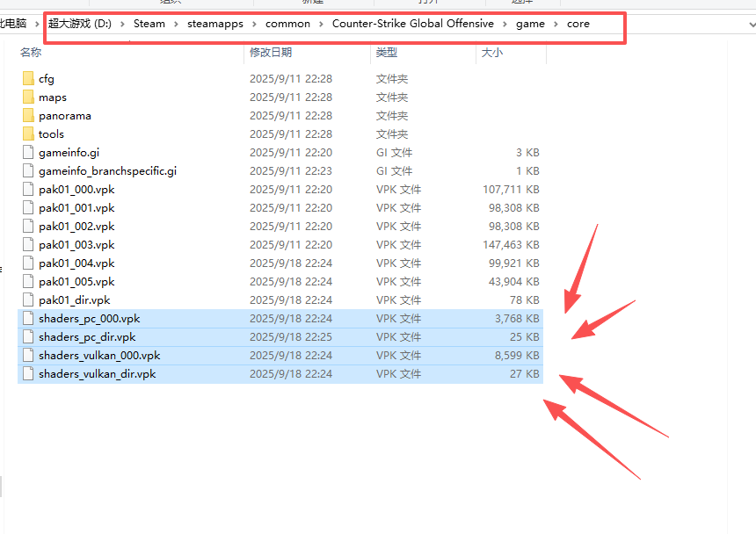This screenshot has width=756, height=534.
Task: Select the gameinfo_branchspecific.gi file name
Action: (x=107, y=171)
